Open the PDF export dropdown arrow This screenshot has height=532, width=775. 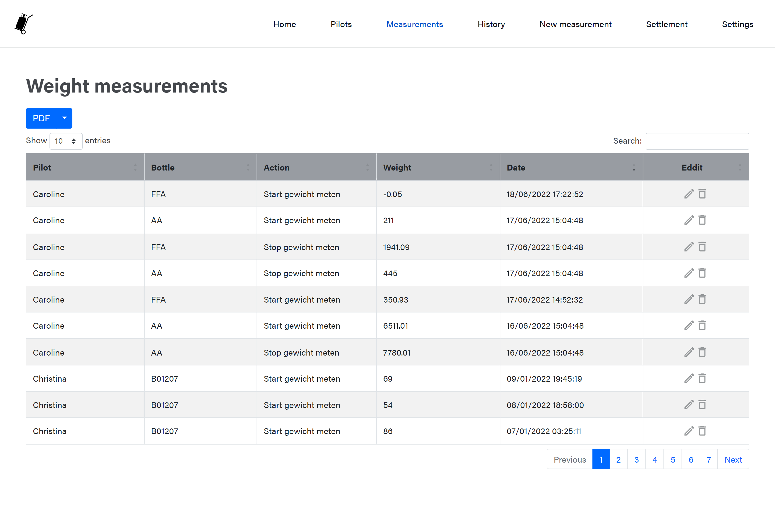65,118
